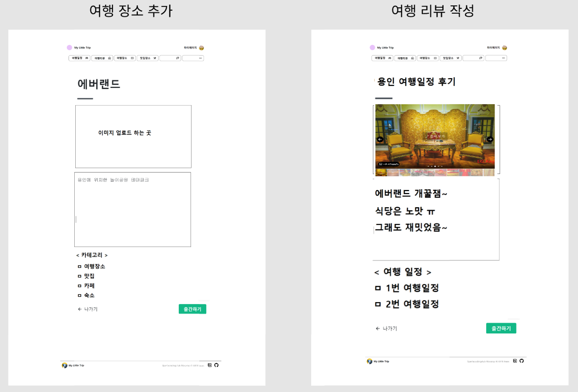The height and width of the screenshot is (392, 578).
Task: Check the 맛집 category box
Action: 79,276
